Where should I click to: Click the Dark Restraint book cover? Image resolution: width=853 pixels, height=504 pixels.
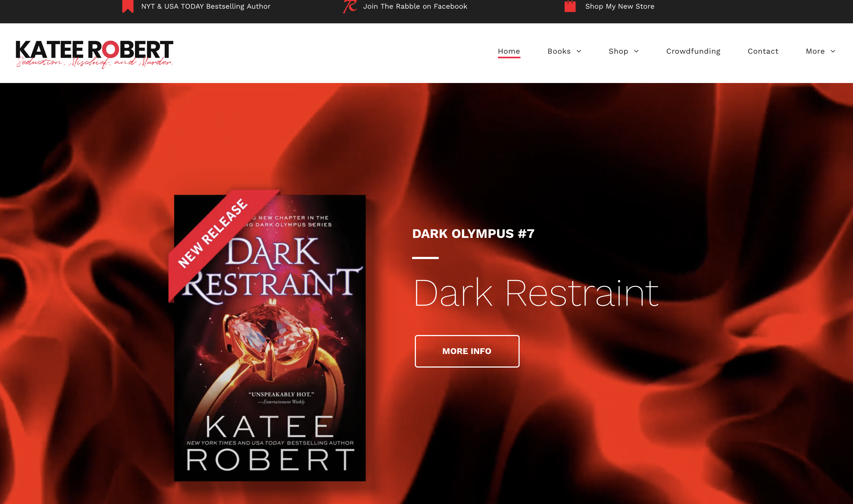[x=270, y=338]
